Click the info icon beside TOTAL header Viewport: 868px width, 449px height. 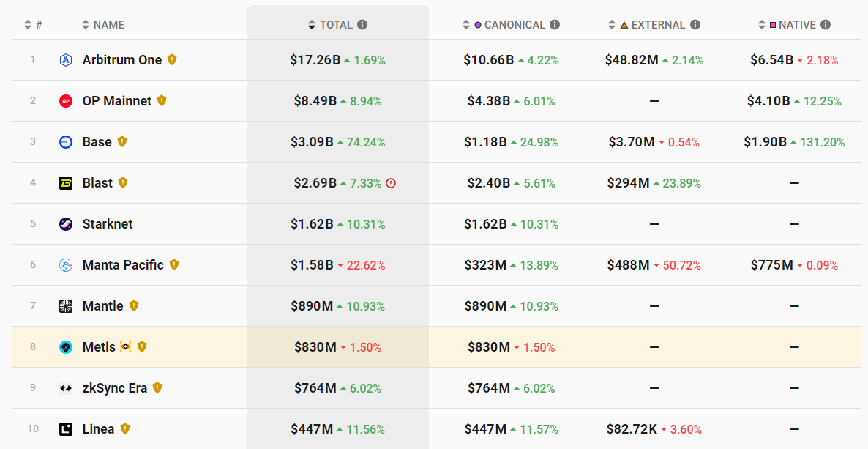click(362, 24)
